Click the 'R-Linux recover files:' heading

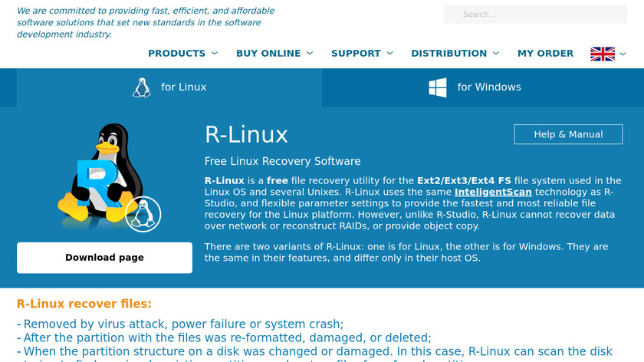pos(84,304)
